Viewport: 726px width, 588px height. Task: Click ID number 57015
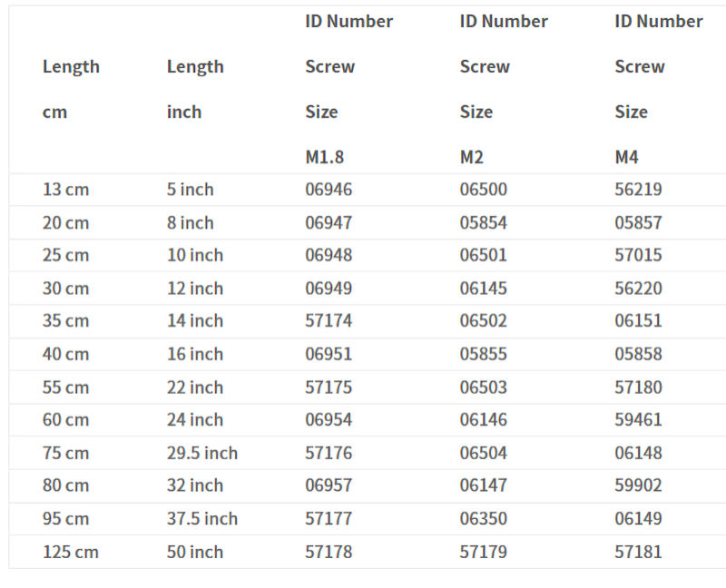(x=638, y=255)
